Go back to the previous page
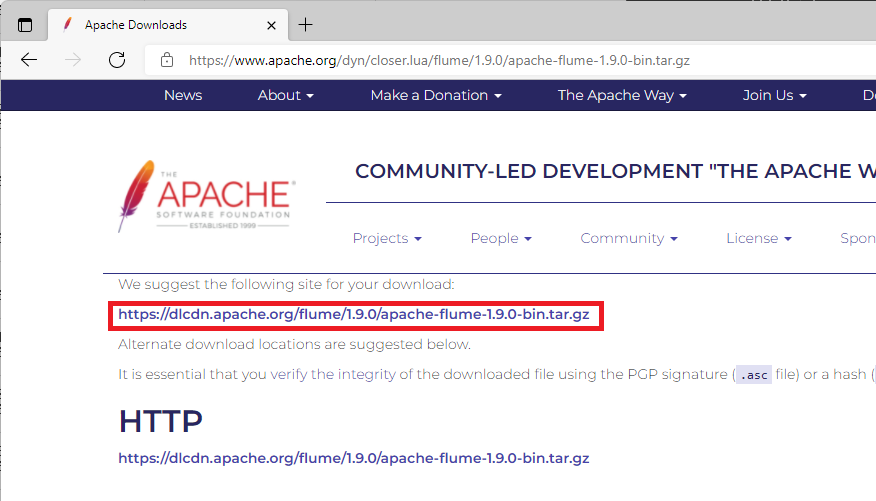 tap(28, 60)
